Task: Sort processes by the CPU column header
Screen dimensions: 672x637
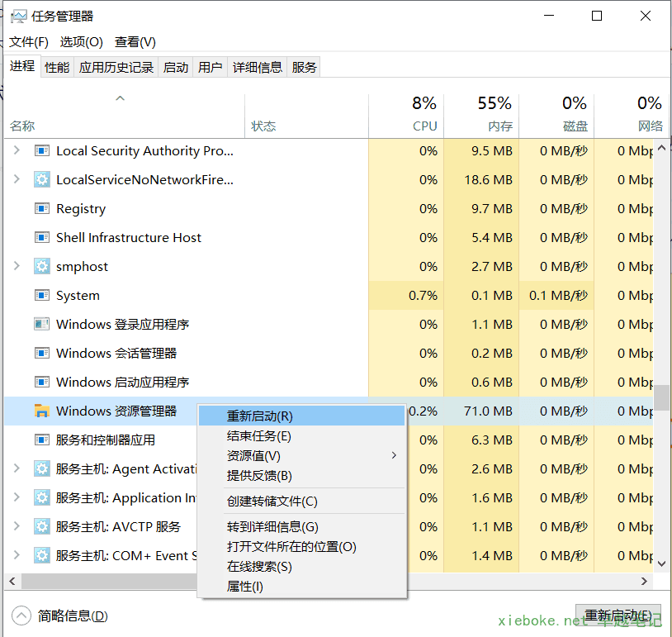Action: 424,114
